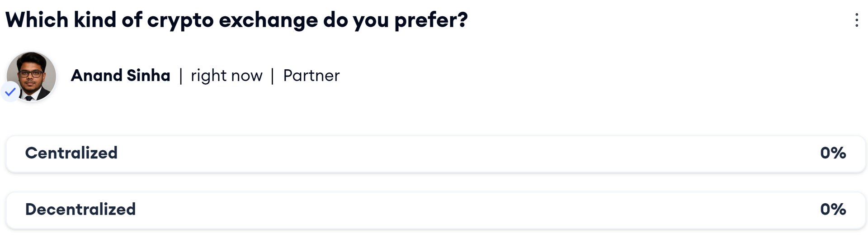Click the word "exchange" in the title

tap(268, 21)
